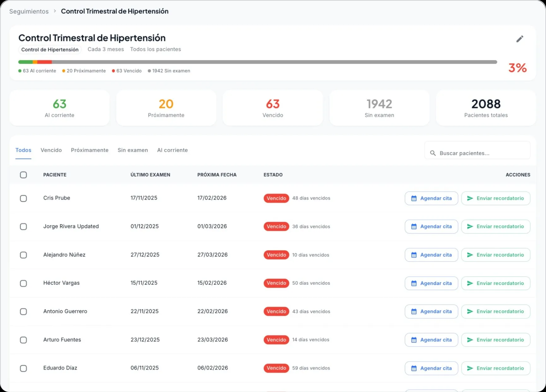The height and width of the screenshot is (392, 546).
Task: Click calendar icon in Alejandro Núñez row
Action: tap(414, 255)
